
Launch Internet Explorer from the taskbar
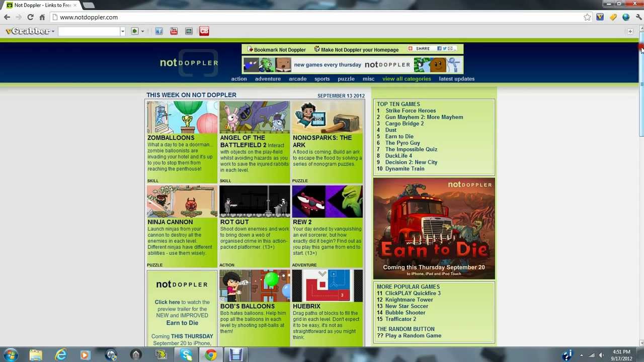click(x=61, y=355)
